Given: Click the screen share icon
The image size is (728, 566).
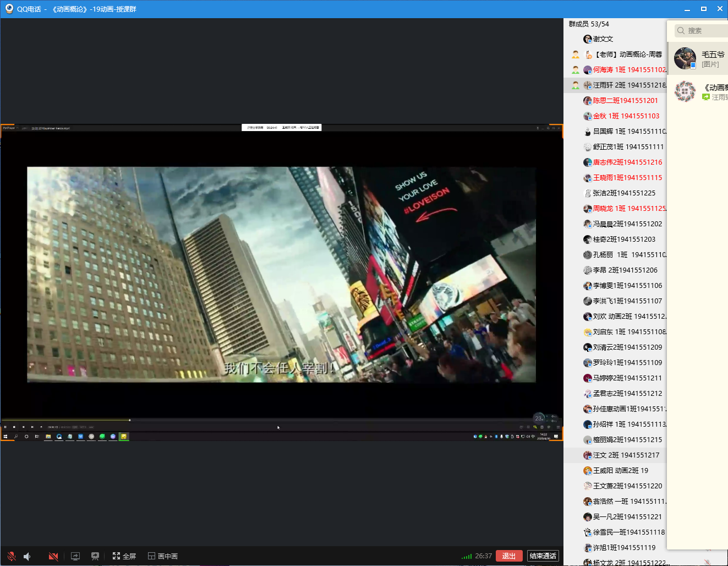Looking at the screenshot, I should (x=75, y=556).
